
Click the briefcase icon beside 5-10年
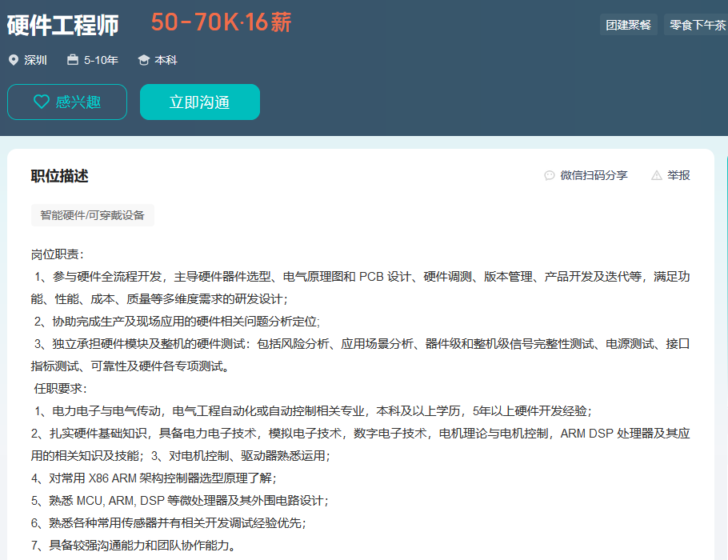73,60
